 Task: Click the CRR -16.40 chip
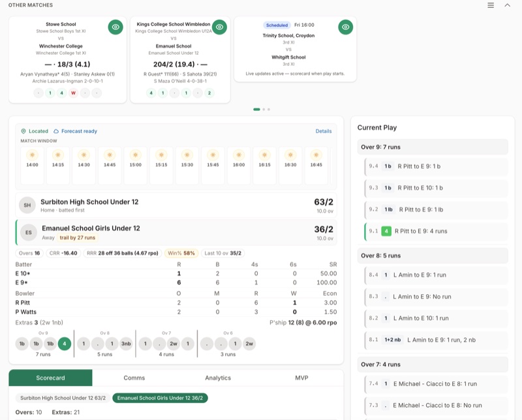coord(63,253)
